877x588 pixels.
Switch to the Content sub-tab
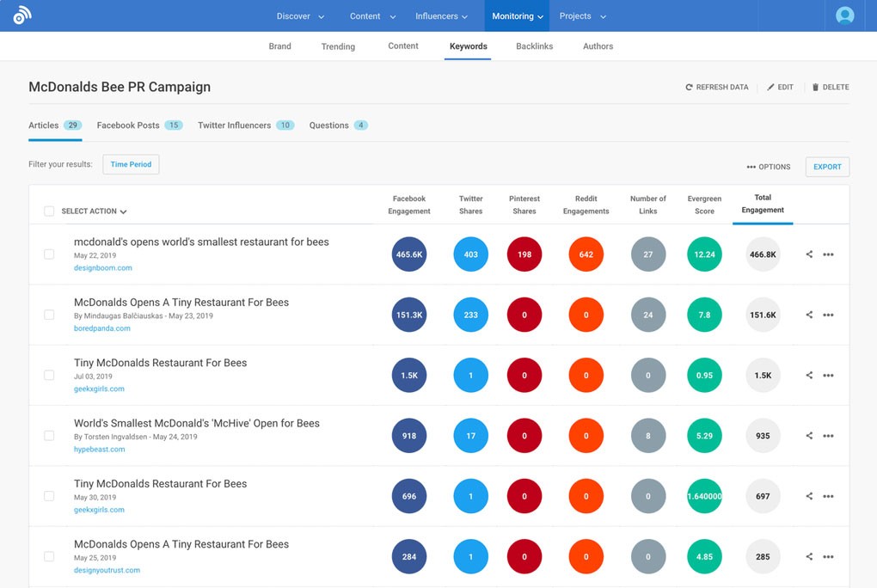(x=403, y=46)
